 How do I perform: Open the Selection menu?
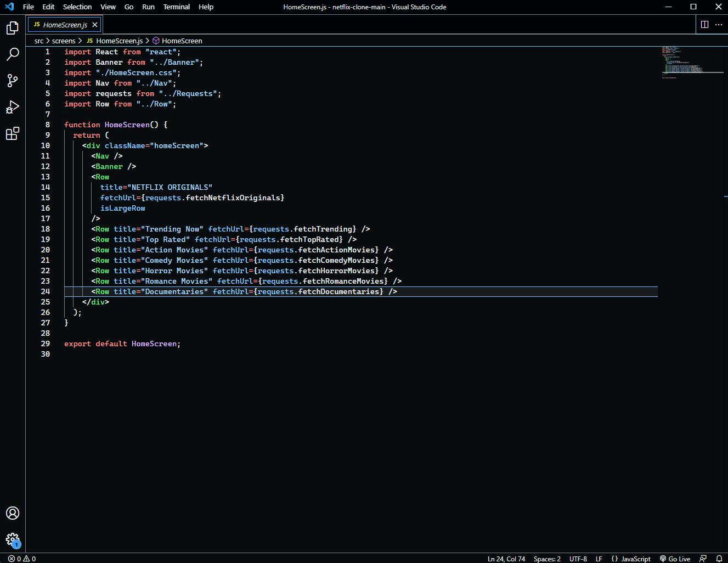[77, 7]
